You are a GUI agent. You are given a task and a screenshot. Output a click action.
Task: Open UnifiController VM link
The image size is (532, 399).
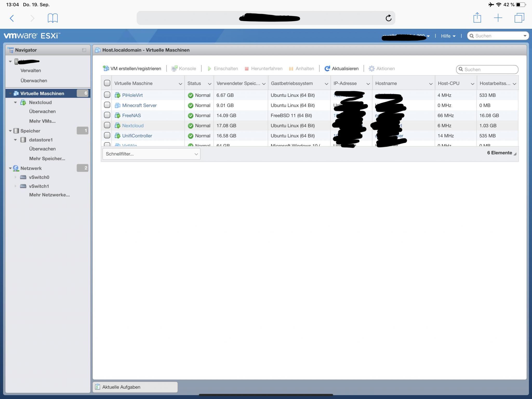[x=137, y=136]
